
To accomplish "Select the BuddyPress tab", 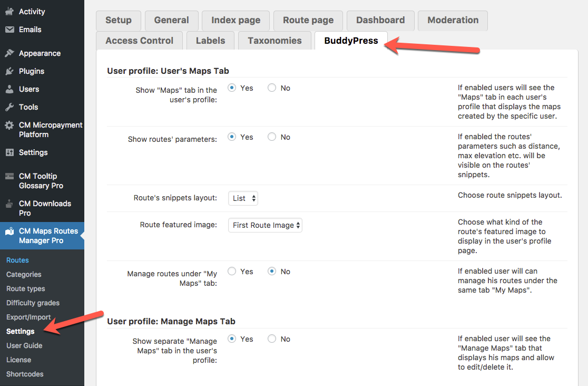I will point(351,41).
